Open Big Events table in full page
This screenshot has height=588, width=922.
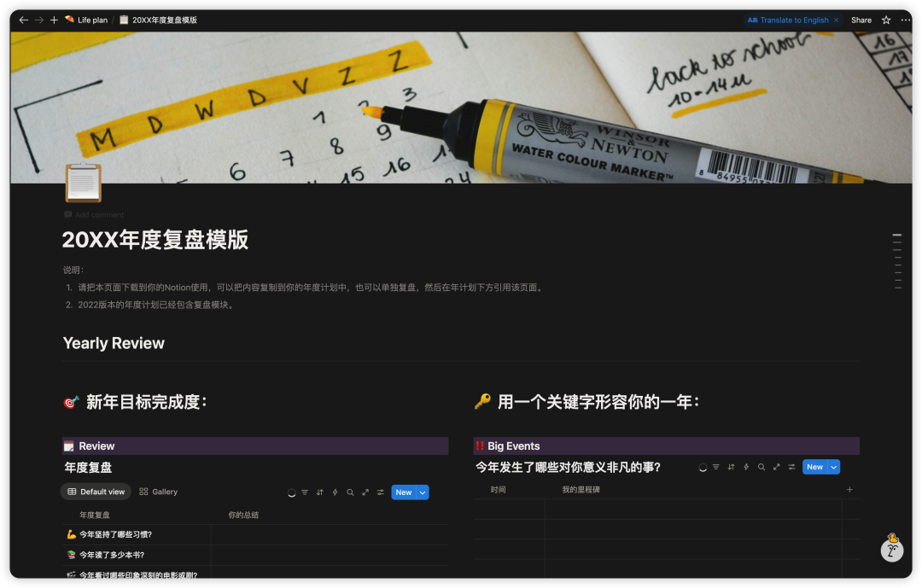[777, 467]
